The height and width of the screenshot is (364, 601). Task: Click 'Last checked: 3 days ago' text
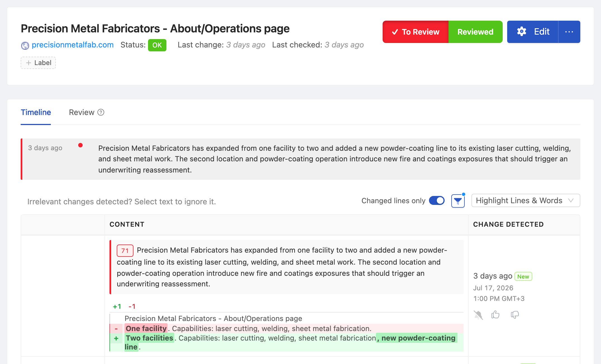click(x=318, y=45)
